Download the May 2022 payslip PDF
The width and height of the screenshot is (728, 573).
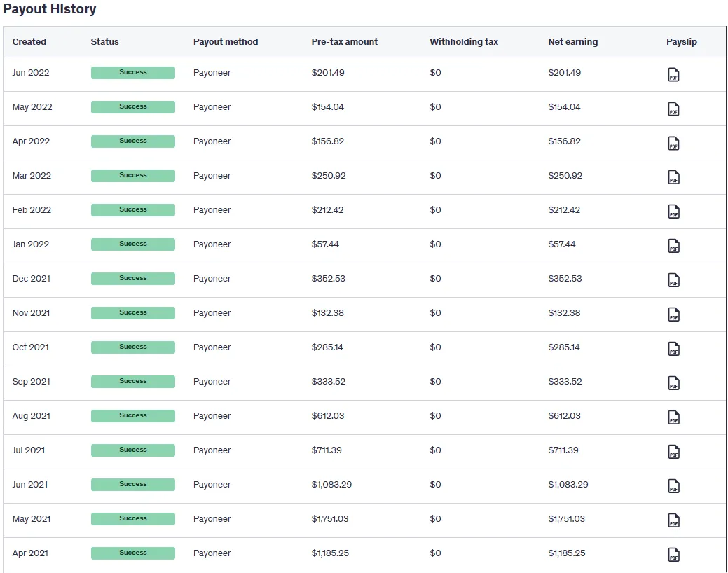click(673, 109)
